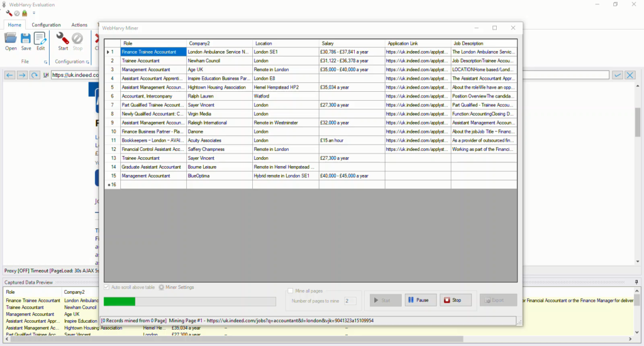Click the Edit document icon
This screenshot has height=346, width=644.
[40, 39]
